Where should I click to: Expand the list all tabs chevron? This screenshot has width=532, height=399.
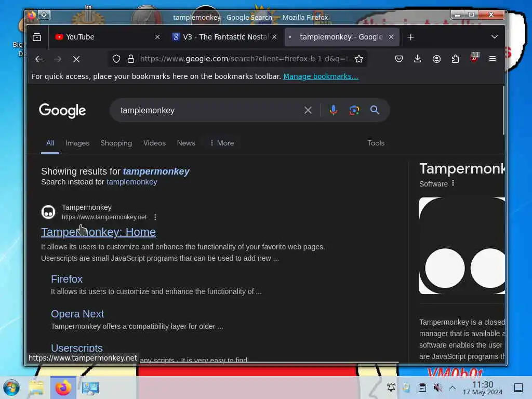tap(495, 37)
